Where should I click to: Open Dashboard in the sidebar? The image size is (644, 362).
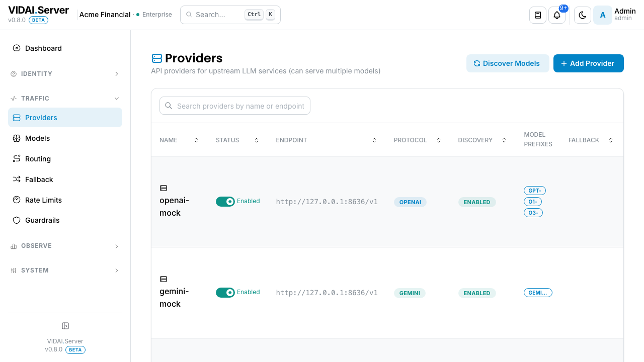click(65, 48)
